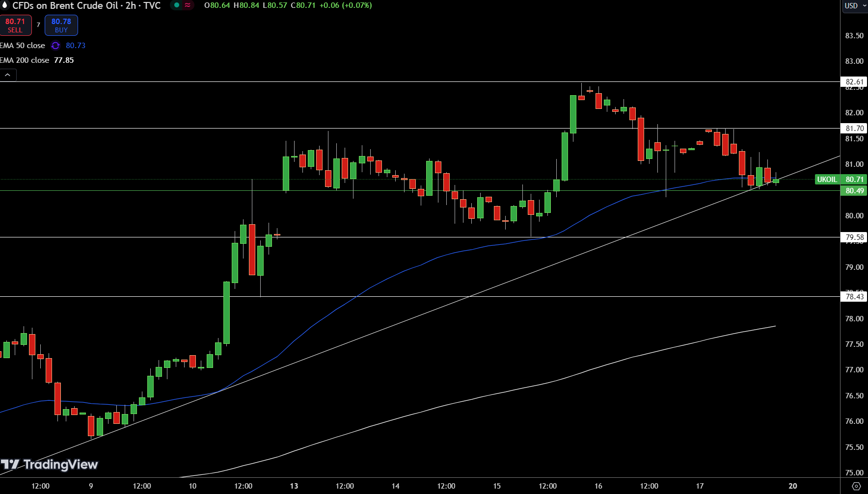Click date label 20 on the time axis
868x494 pixels.
[x=793, y=486]
